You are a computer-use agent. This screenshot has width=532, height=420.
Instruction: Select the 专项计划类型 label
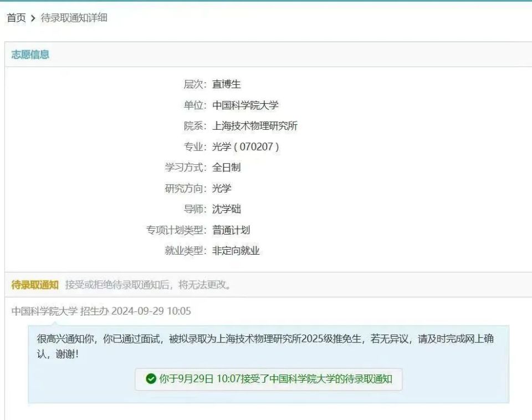176,230
